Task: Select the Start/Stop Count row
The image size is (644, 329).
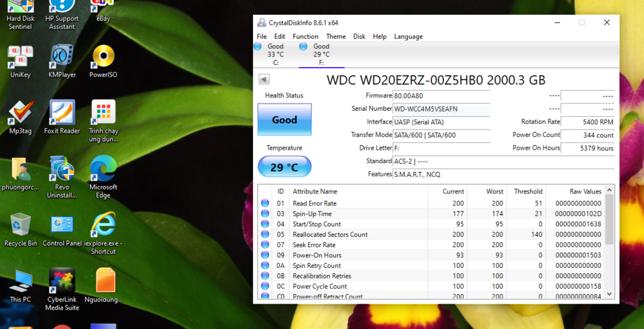Action: (x=431, y=224)
